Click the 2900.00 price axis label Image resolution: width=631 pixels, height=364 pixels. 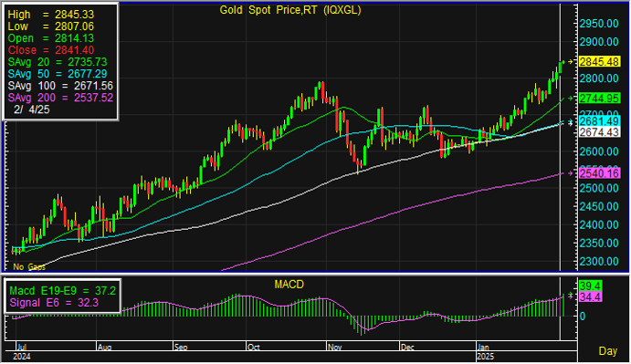[599, 42]
